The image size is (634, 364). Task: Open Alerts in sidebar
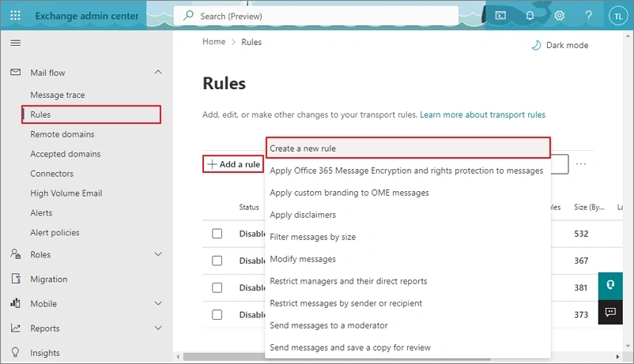pyautogui.click(x=41, y=213)
